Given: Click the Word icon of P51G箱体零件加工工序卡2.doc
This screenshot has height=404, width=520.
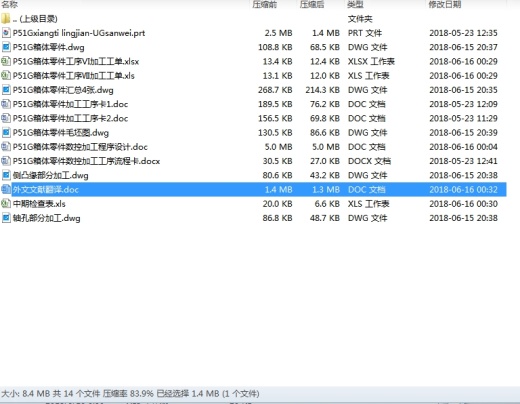Looking at the screenshot, I should coord(6,118).
